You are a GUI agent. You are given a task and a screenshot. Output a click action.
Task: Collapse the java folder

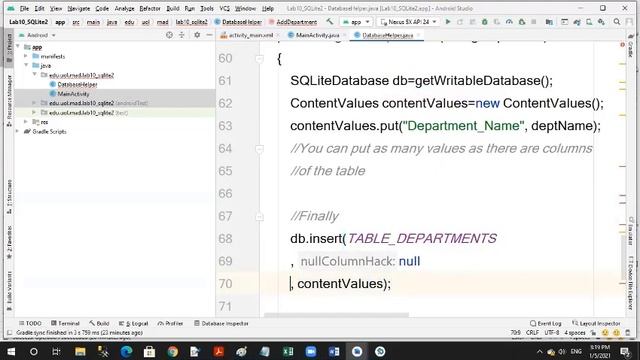coord(26,65)
